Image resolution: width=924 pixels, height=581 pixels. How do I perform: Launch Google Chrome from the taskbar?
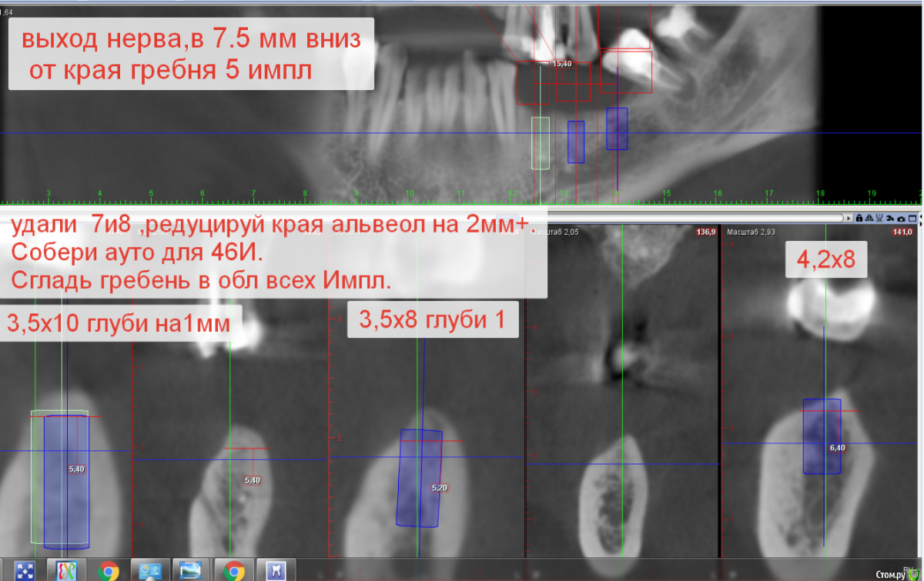click(109, 570)
